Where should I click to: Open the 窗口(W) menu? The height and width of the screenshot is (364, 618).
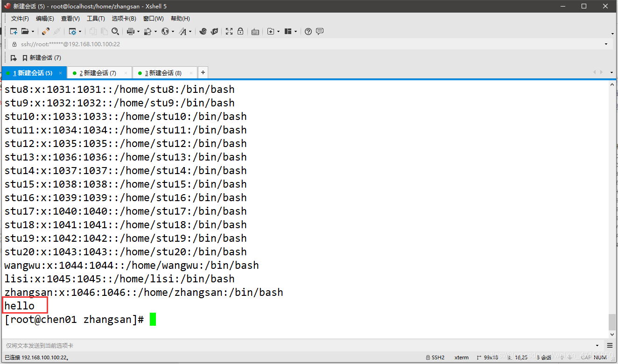pos(154,19)
